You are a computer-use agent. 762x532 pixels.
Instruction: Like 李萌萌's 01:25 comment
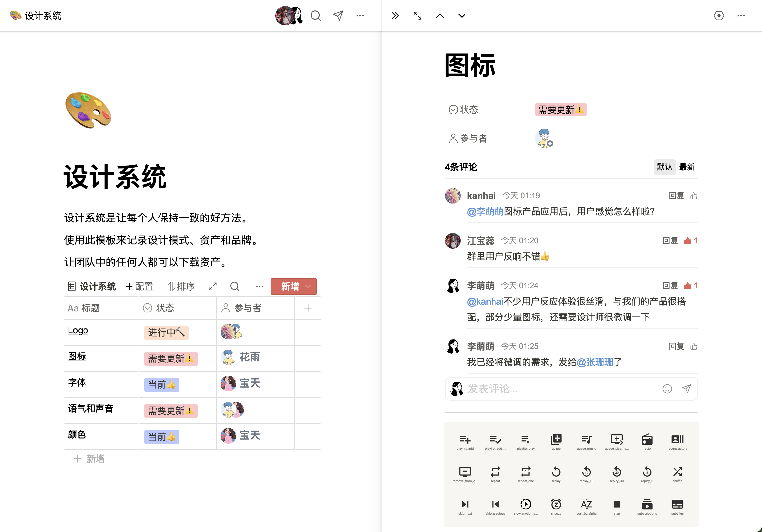click(x=693, y=346)
